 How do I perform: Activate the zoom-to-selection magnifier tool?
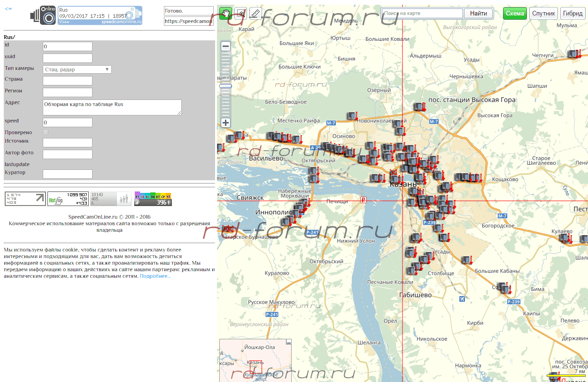point(240,13)
